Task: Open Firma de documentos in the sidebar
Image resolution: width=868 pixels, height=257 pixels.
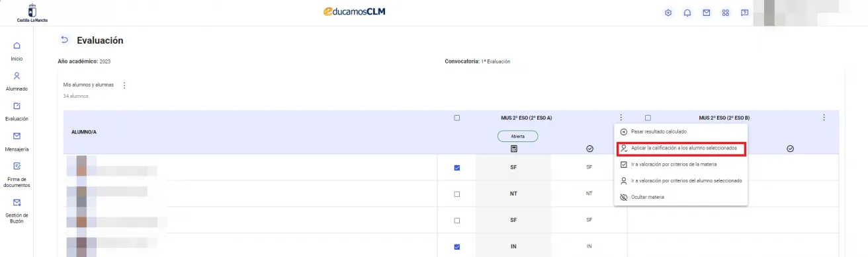Action: (17, 175)
